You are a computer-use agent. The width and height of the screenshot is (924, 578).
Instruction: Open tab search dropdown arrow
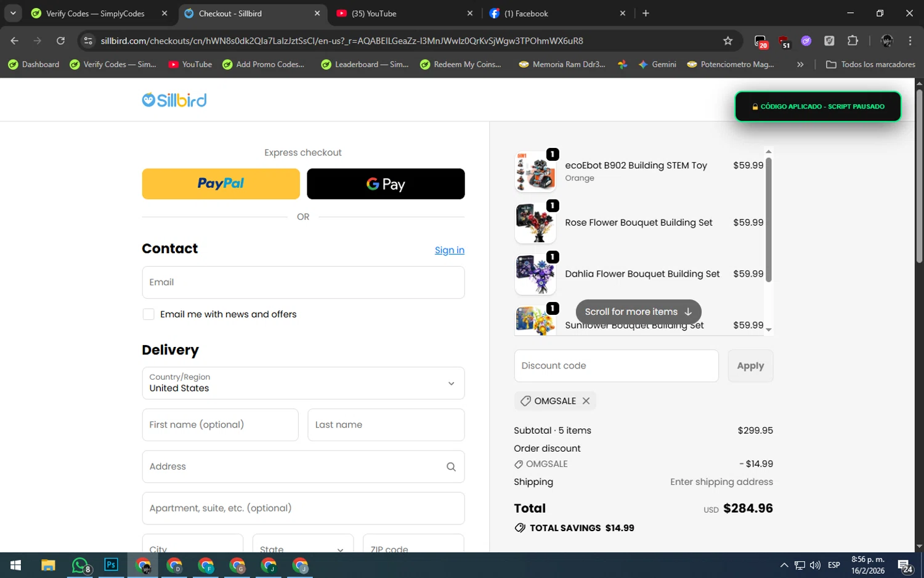tap(13, 13)
